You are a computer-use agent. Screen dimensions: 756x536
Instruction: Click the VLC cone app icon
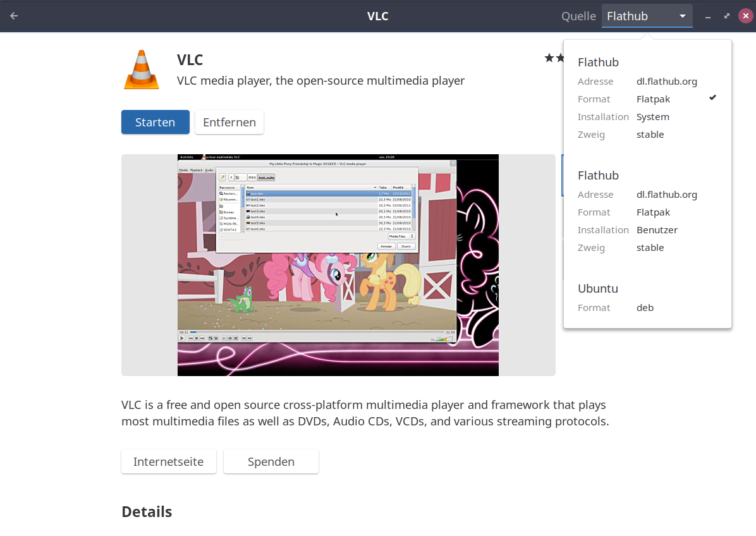(x=141, y=70)
